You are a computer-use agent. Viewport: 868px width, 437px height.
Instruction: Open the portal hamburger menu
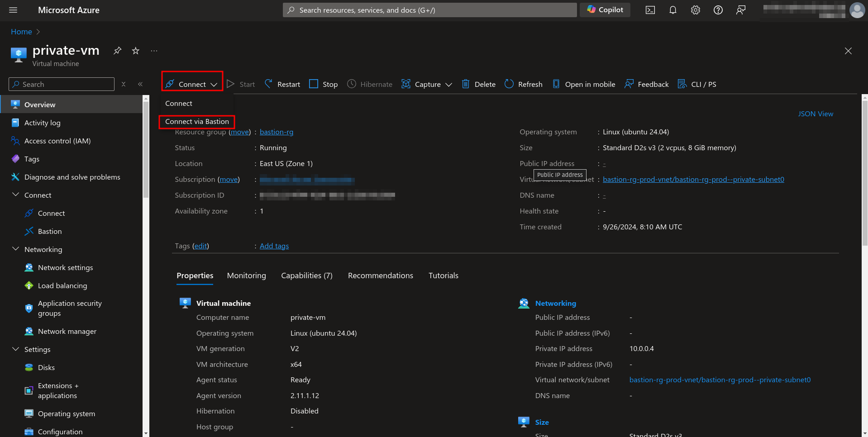click(x=13, y=9)
